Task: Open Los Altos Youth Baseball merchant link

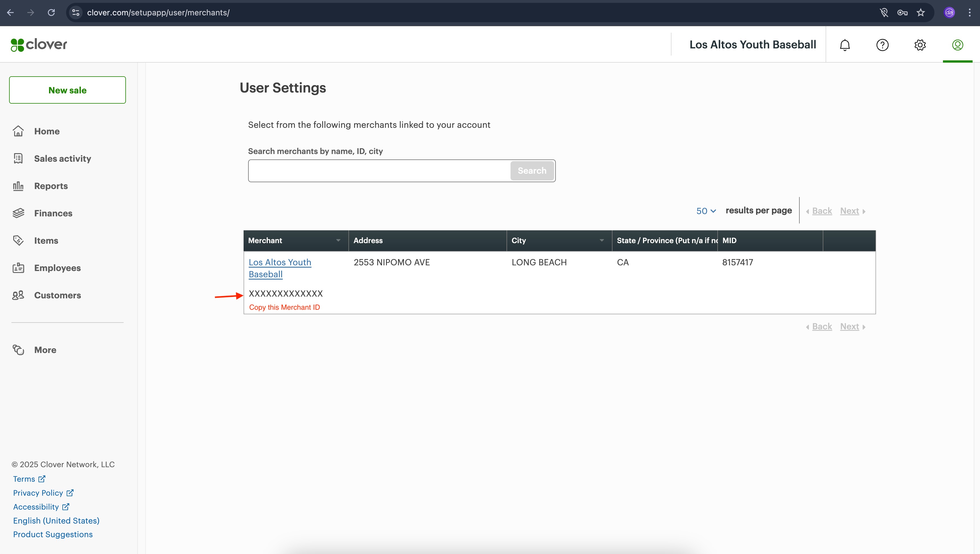Action: coord(279,268)
